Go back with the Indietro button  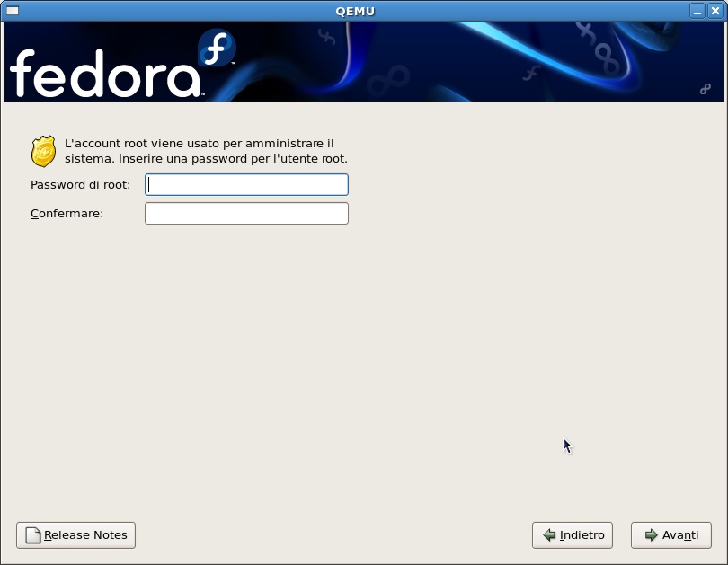point(573,535)
